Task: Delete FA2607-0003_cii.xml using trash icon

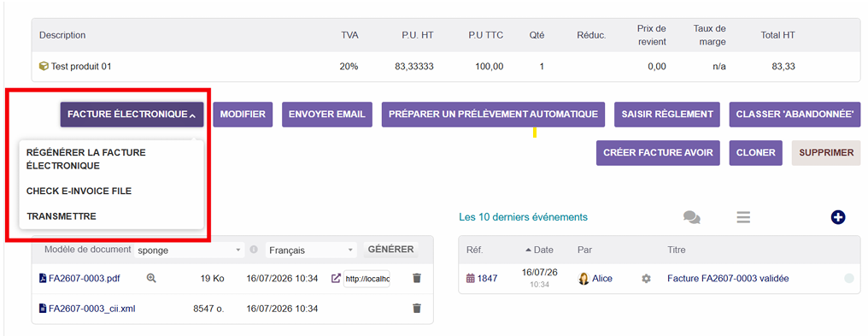Action: tap(417, 309)
